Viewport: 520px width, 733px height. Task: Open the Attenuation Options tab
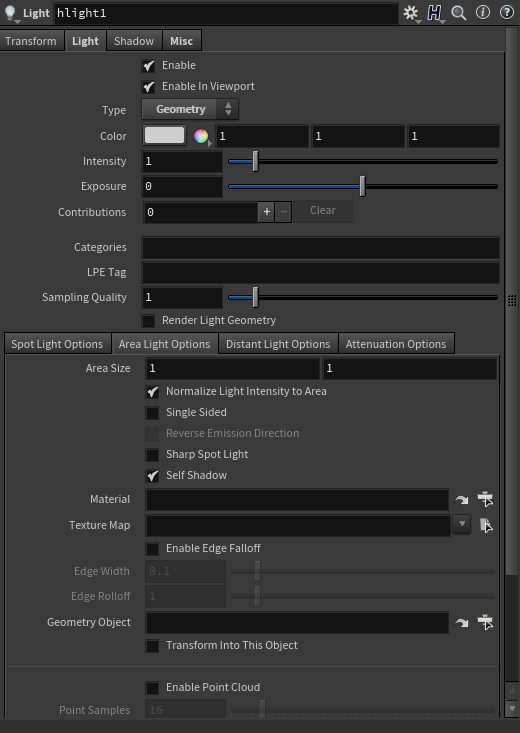click(396, 344)
